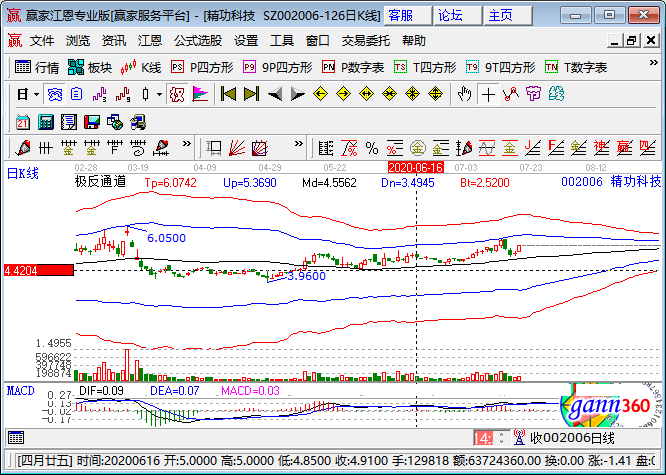Select the red pencil drawing tool
Screen dimensions: 666x475
pyautogui.click(x=23, y=148)
